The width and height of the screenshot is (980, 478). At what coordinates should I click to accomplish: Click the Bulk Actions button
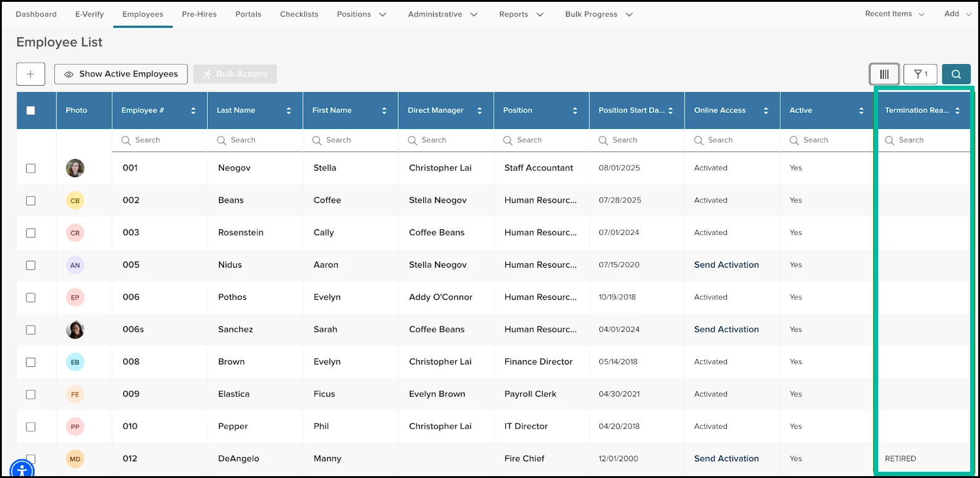click(x=235, y=74)
